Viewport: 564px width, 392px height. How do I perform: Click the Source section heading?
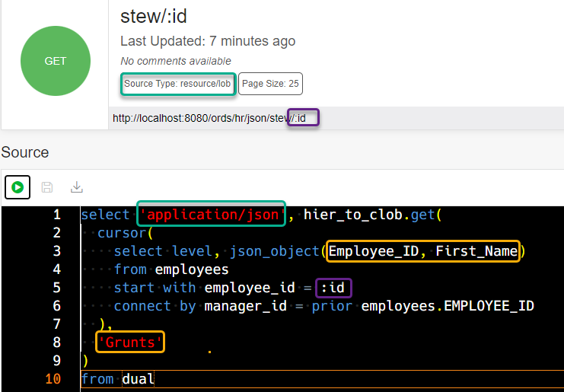click(x=25, y=152)
